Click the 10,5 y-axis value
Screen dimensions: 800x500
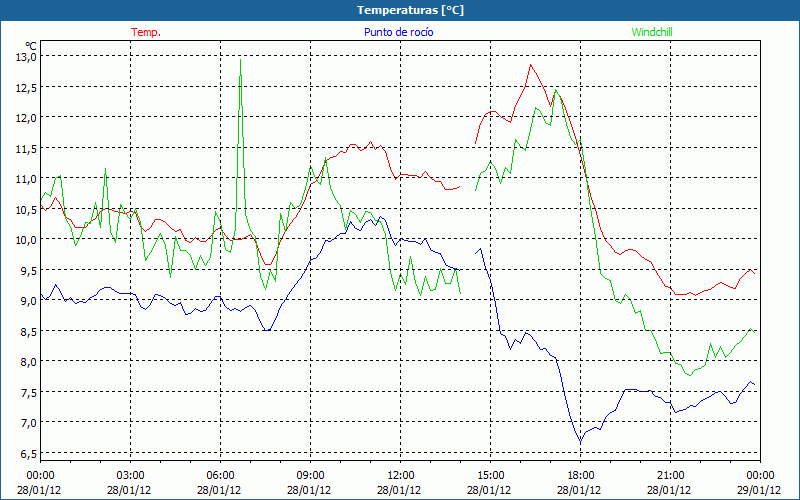[26, 209]
